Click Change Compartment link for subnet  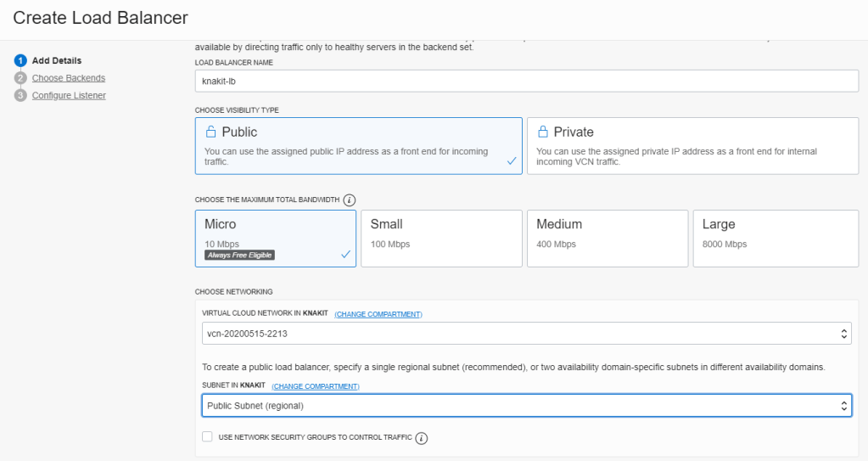pyautogui.click(x=316, y=386)
